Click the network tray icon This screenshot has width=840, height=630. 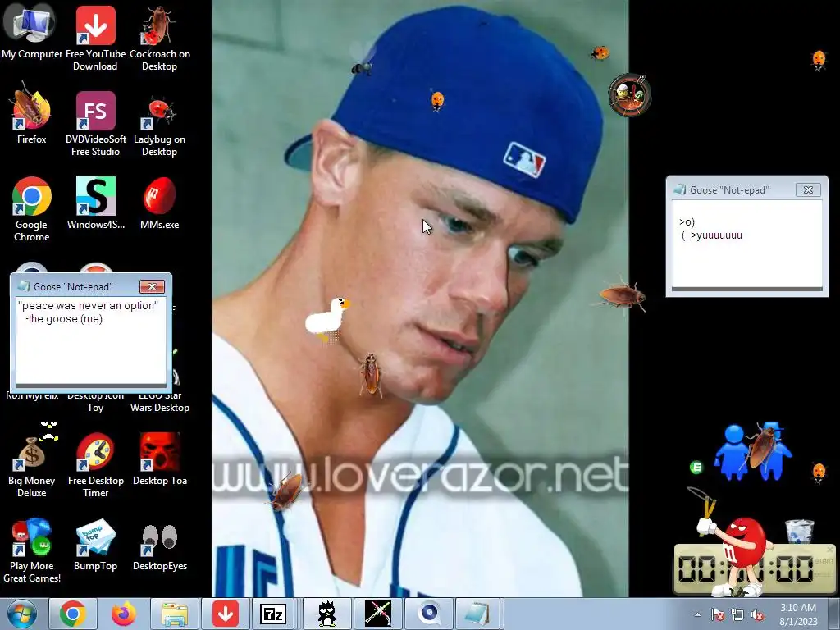(x=737, y=614)
